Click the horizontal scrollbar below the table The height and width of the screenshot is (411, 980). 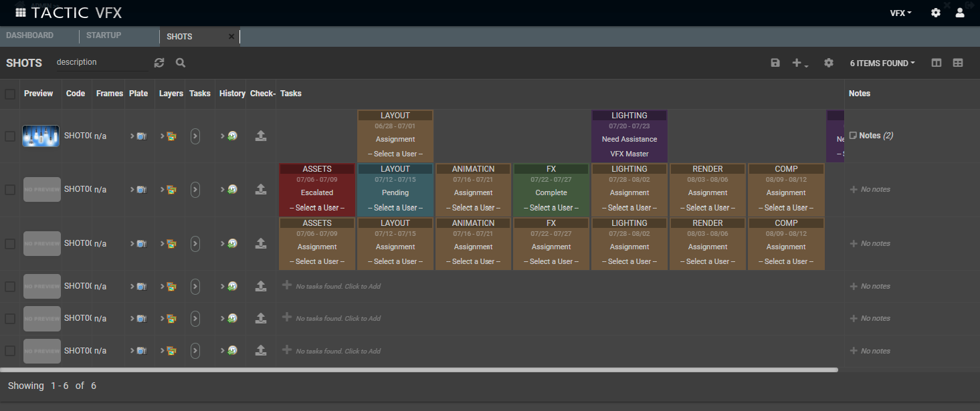(x=419, y=370)
